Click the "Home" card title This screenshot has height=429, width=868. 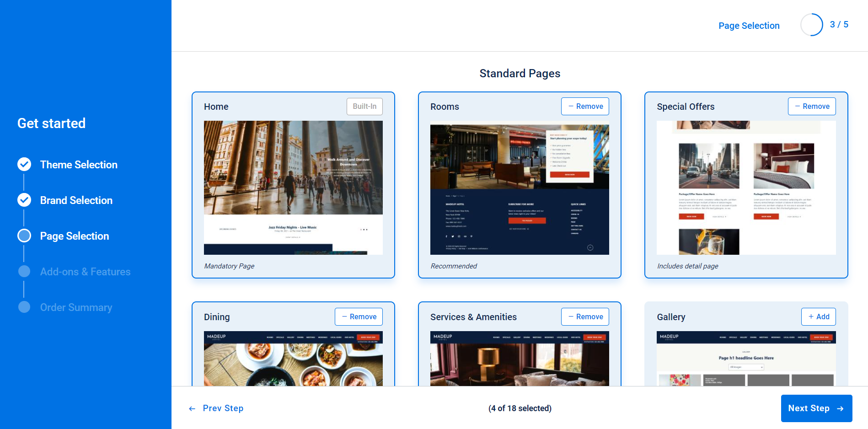(216, 107)
